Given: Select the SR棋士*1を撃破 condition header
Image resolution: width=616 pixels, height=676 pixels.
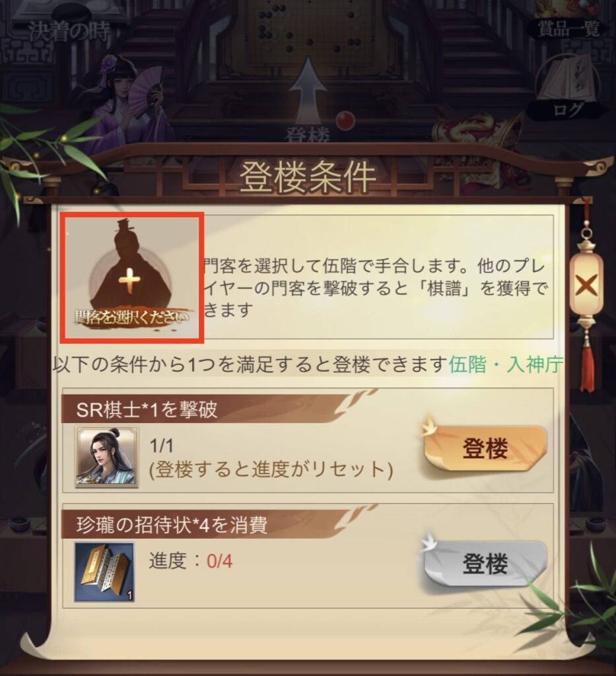Looking at the screenshot, I should pos(147,409).
